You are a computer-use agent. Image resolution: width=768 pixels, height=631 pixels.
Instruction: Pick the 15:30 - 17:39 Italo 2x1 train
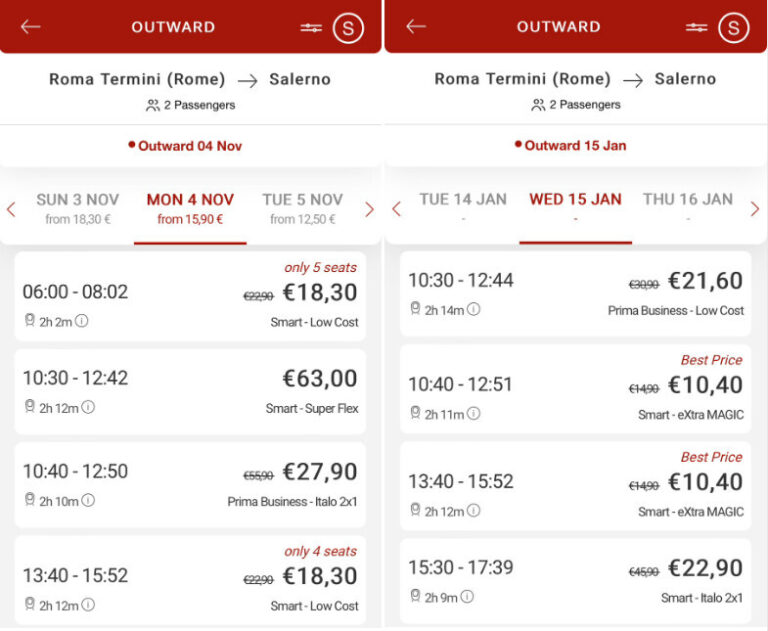click(x=575, y=580)
